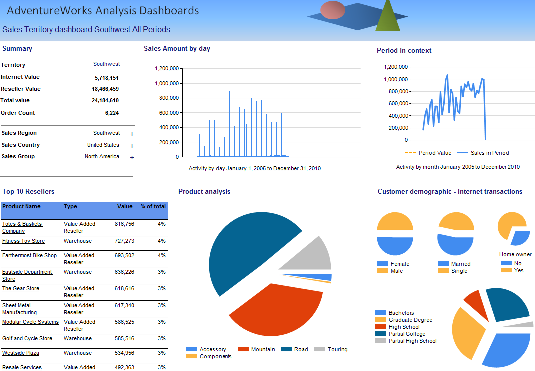Sort by the Value column header
The image size is (535, 371).
pyautogui.click(x=125, y=206)
